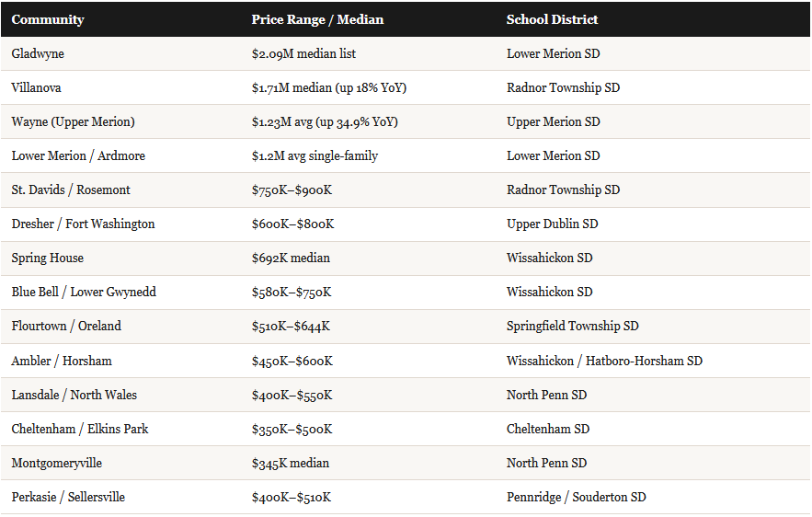Click the $1.71M median Villanova price
The height and width of the screenshot is (517, 812).
[x=329, y=87]
